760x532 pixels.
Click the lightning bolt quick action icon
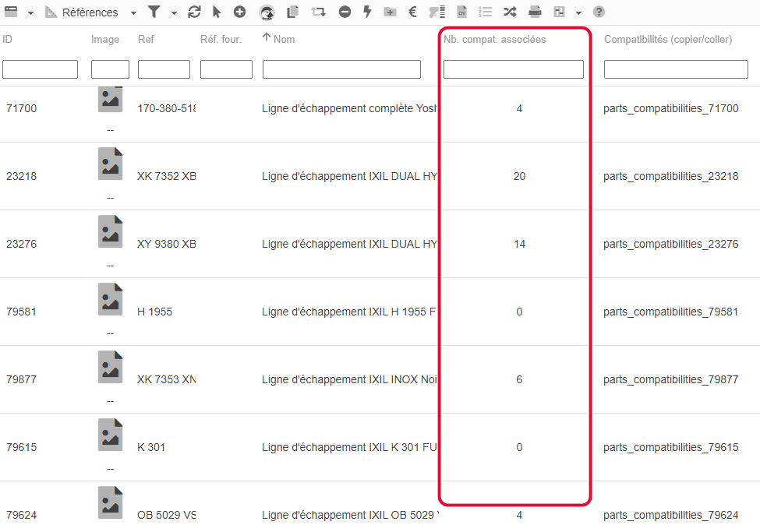coord(367,12)
